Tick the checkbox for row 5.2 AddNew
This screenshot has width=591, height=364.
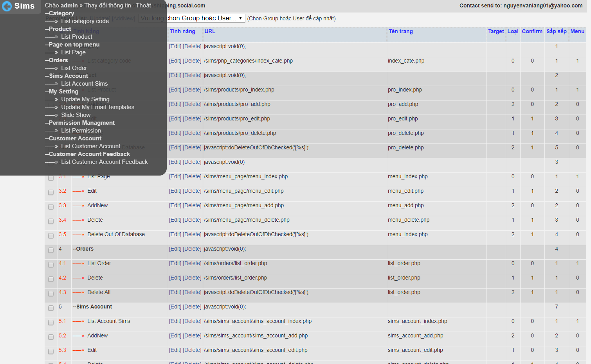coord(51,337)
